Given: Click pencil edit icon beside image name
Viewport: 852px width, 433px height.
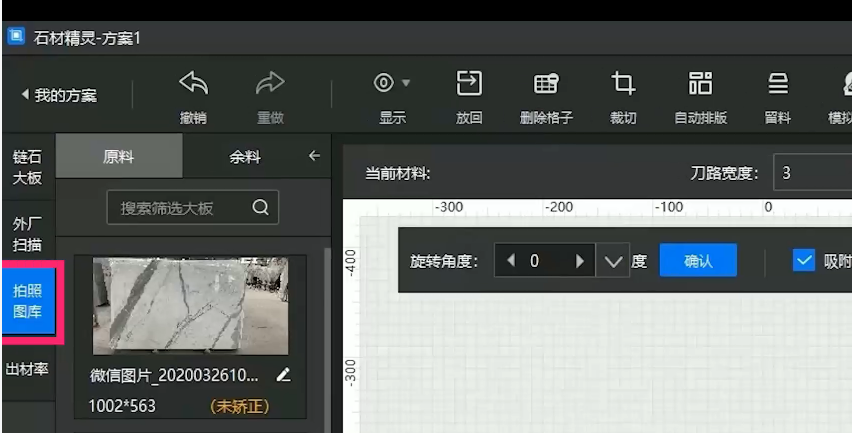Looking at the screenshot, I should pyautogui.click(x=283, y=375).
